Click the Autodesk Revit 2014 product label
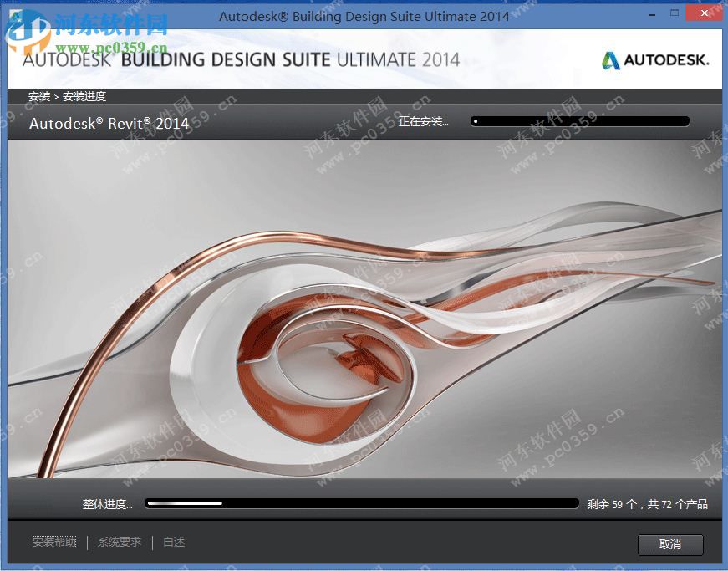The image size is (728, 571). [x=108, y=122]
